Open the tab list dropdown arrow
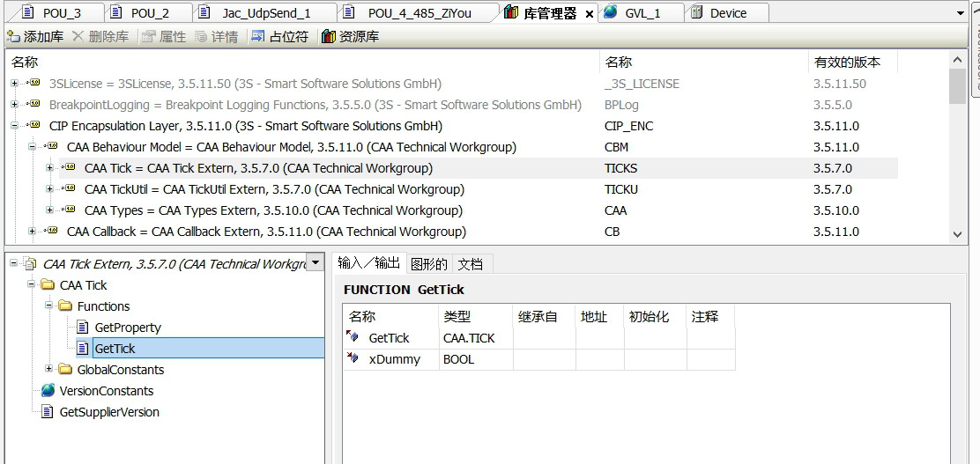980x464 pixels. click(x=960, y=13)
